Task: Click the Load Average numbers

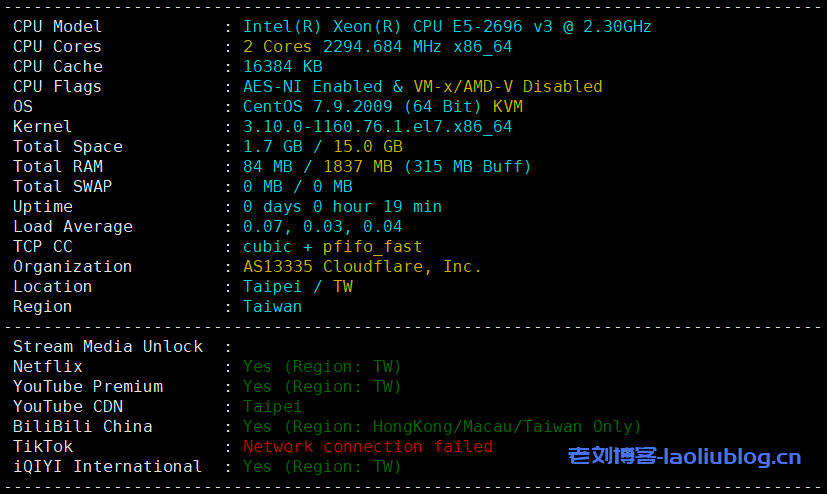Action: [322, 227]
